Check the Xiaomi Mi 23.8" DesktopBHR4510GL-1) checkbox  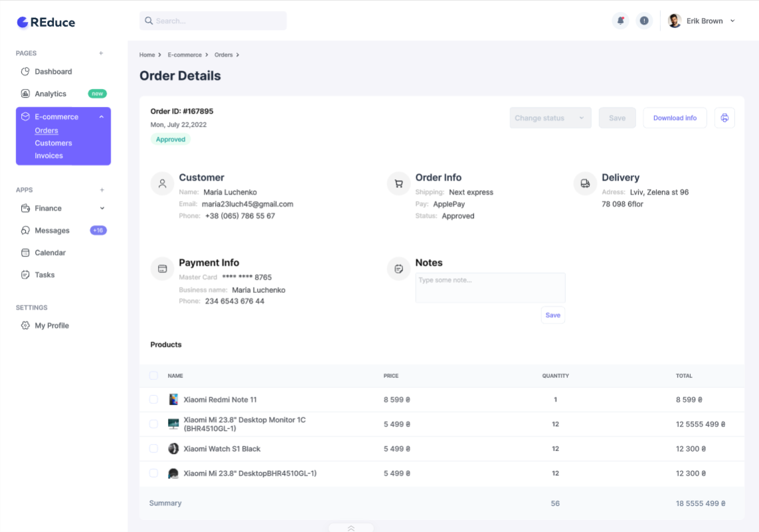click(x=153, y=474)
